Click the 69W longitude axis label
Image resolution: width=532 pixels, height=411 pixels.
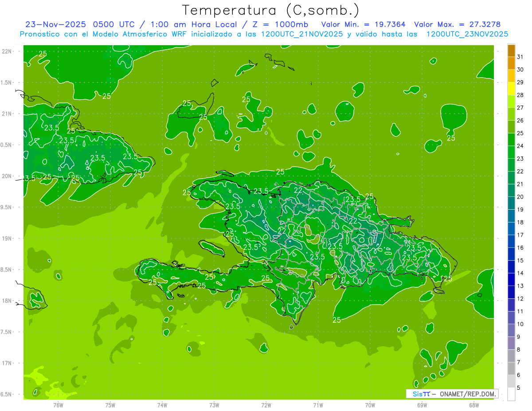[422, 405]
